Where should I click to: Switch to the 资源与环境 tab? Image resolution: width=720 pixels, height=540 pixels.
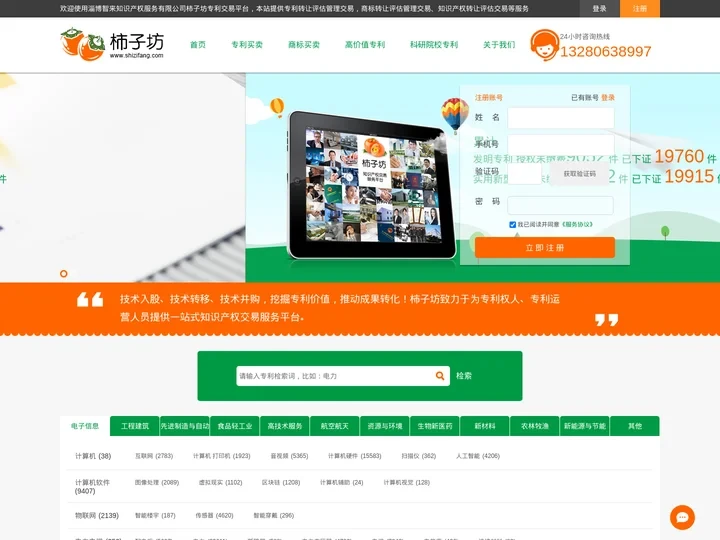click(x=385, y=426)
